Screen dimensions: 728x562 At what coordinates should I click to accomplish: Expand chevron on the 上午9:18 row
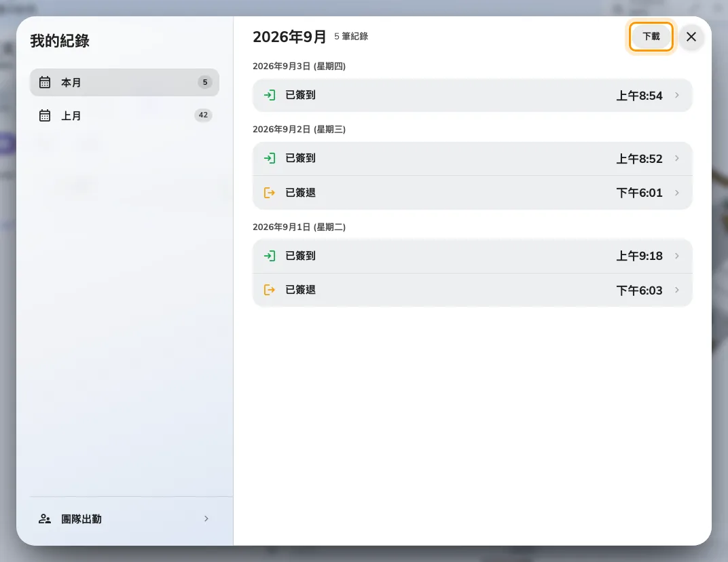pyautogui.click(x=677, y=256)
